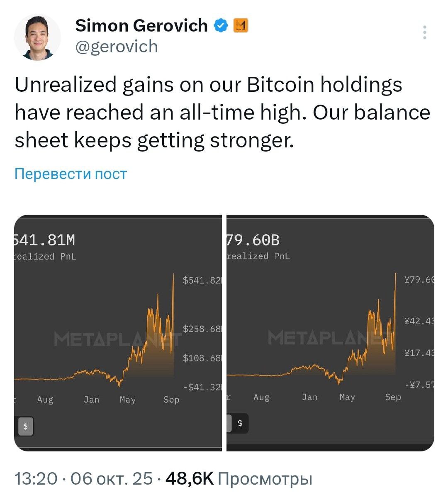Click the Sep axis marker on left chart
The height and width of the screenshot is (495, 448).
click(x=171, y=399)
